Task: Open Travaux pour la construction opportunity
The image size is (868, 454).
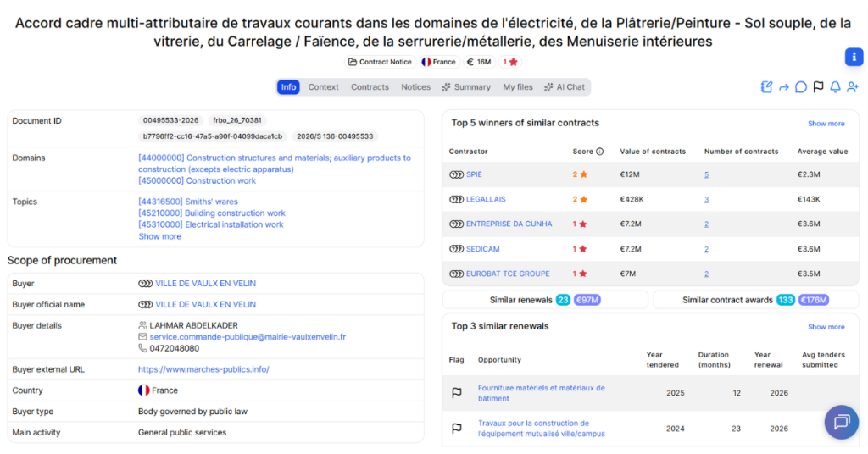Action: 542,429
